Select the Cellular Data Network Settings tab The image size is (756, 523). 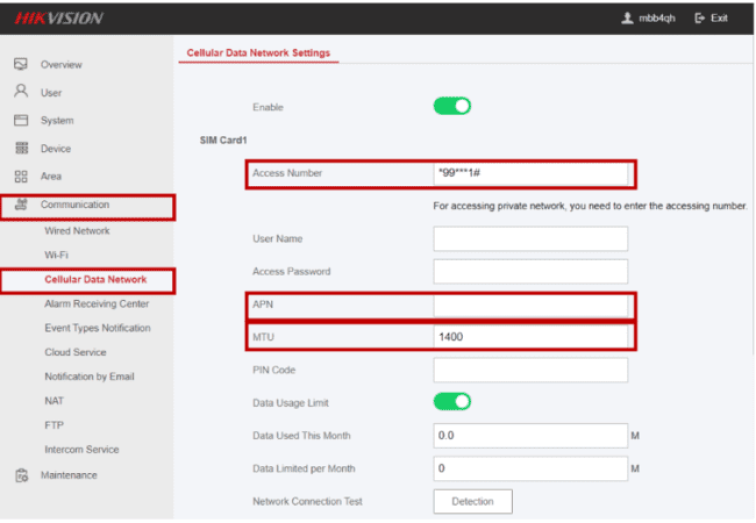point(258,52)
